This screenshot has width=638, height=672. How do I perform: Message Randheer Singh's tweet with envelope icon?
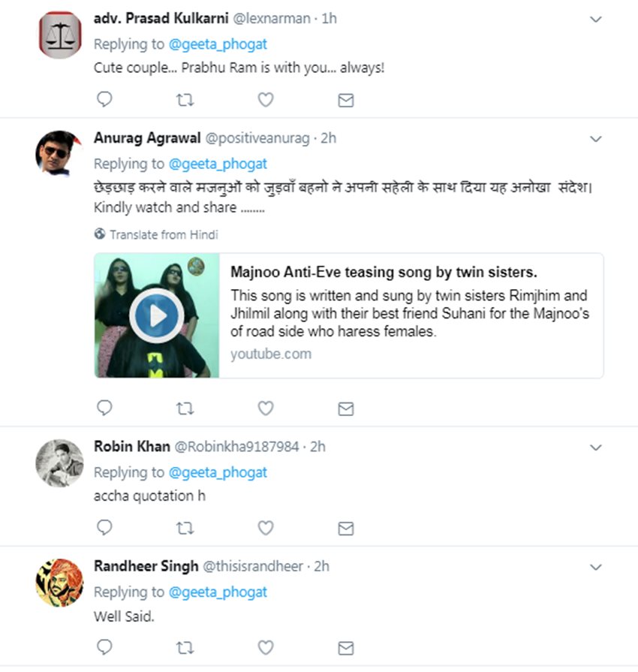tap(345, 646)
